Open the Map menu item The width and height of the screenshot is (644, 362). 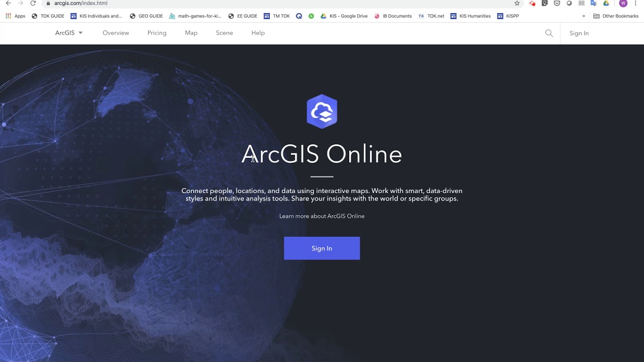coord(191,33)
